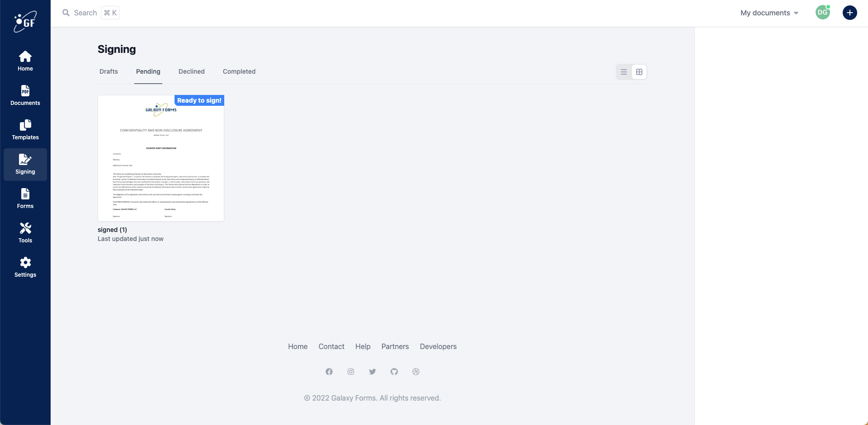Click the plus button to create new
The width and height of the screenshot is (868, 425).
tap(849, 13)
